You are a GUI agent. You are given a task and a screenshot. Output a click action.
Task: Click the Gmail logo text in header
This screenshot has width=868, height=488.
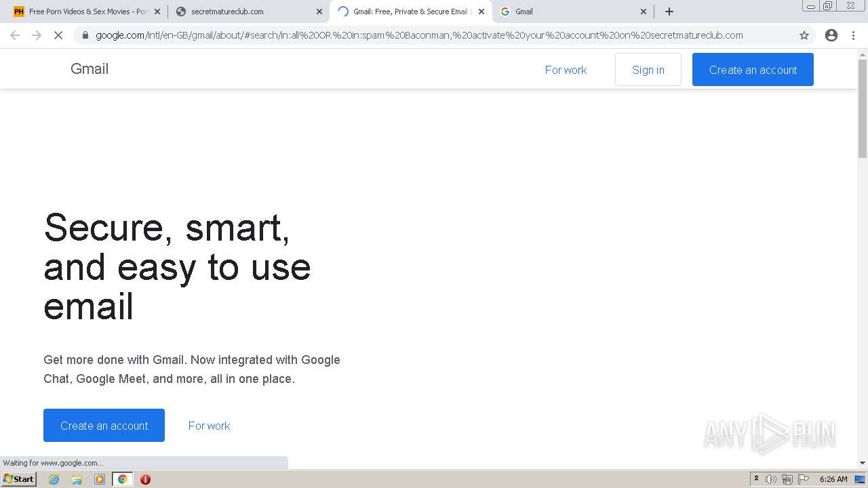90,68
